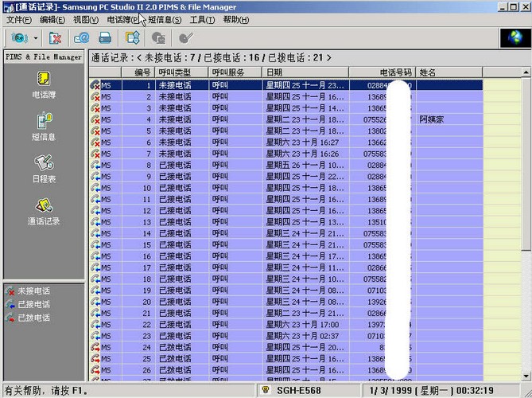Screen dimensions: 532x398
Task: Sort by 电话号码 column header
Action: (x=382, y=72)
